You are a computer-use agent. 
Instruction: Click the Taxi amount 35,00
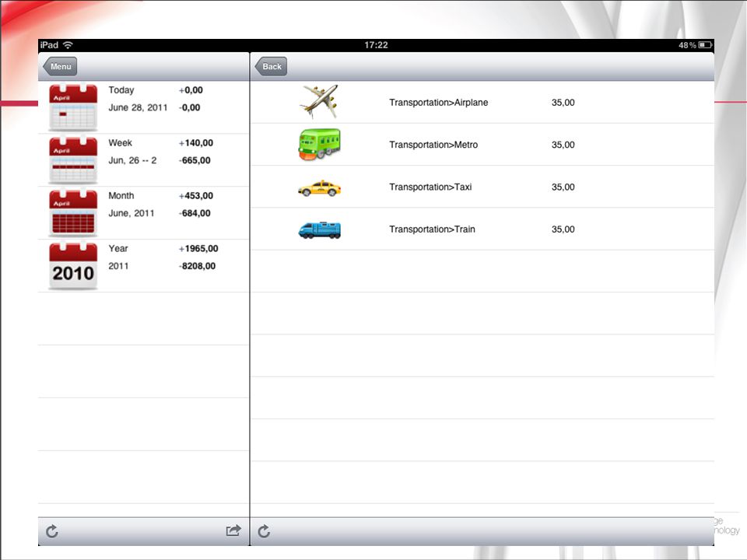point(563,187)
